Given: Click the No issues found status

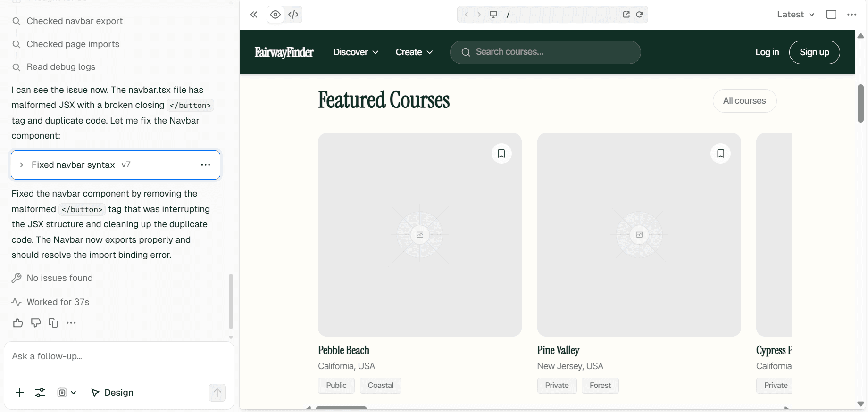Looking at the screenshot, I should pyautogui.click(x=52, y=278).
